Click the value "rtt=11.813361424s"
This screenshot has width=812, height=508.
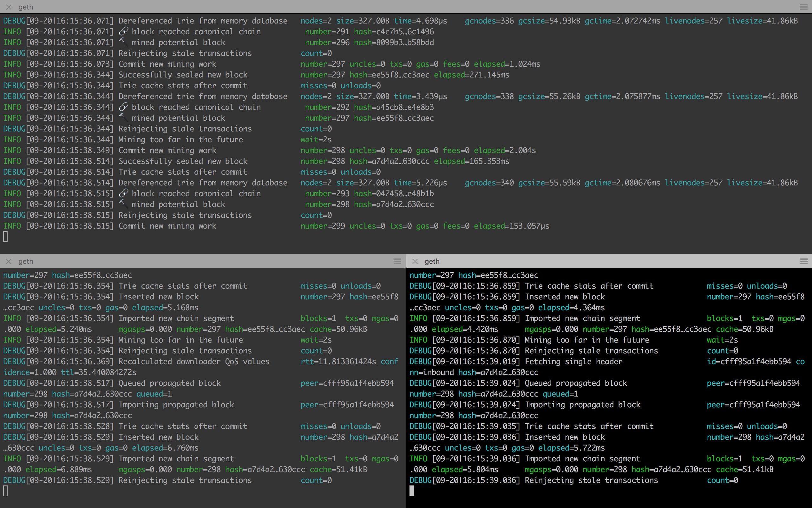338,362
